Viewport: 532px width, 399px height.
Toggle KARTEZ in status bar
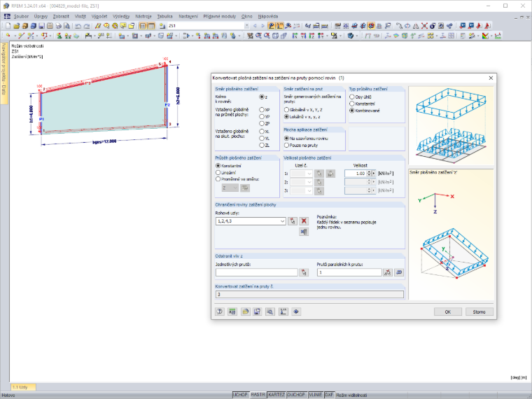click(276, 395)
